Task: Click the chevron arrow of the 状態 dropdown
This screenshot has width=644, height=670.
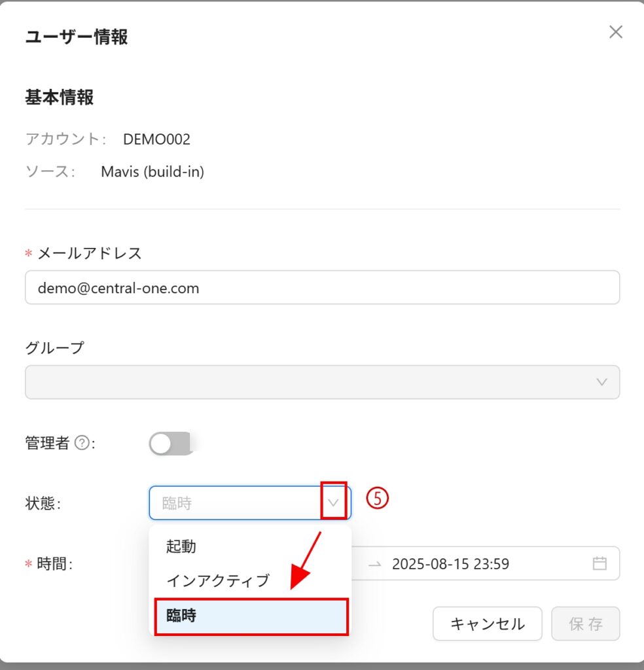Action: (x=334, y=502)
